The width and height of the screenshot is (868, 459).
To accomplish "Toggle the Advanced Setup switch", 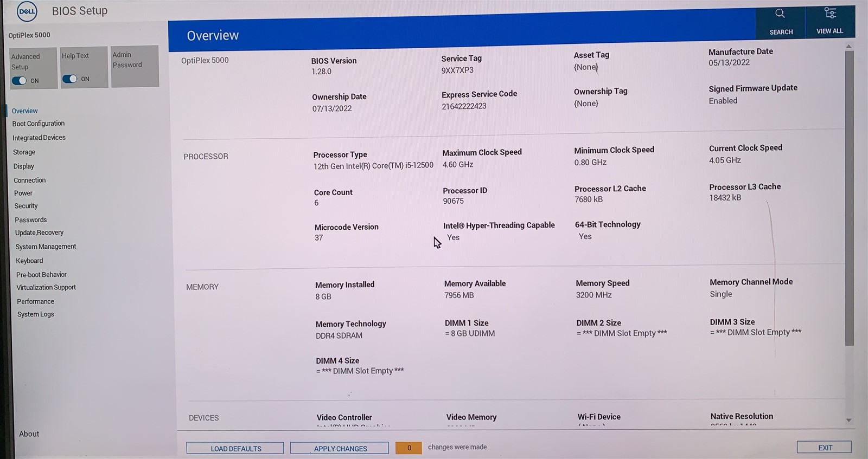I will point(20,81).
